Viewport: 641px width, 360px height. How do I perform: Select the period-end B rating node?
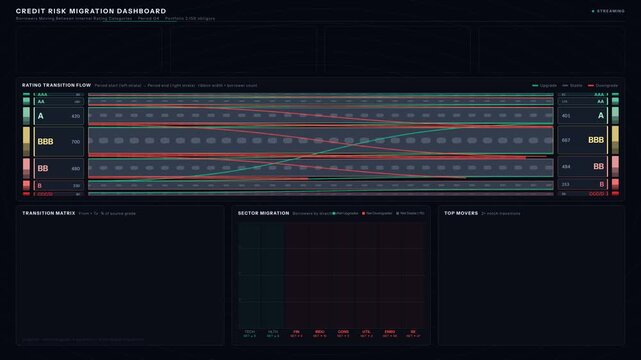(x=583, y=184)
